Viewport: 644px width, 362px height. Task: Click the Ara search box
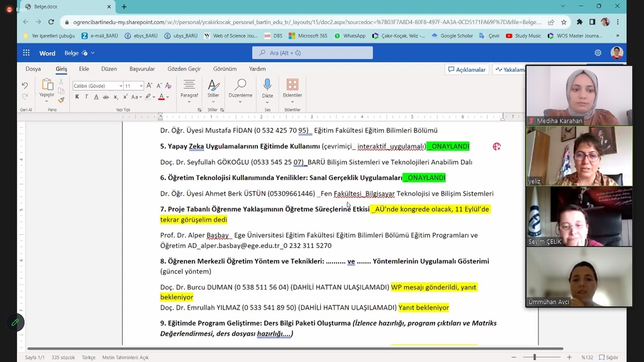(313, 53)
